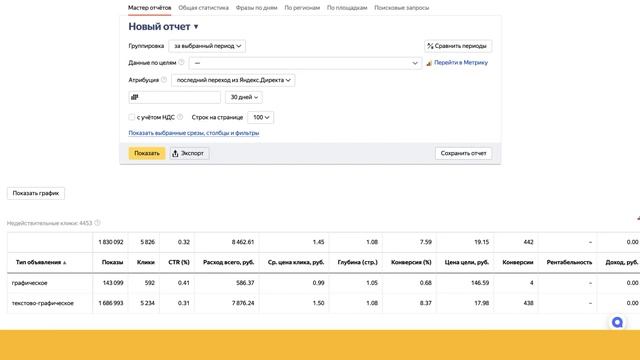Click help icon next to Атрибуция
The height and width of the screenshot is (360, 640).
point(164,80)
